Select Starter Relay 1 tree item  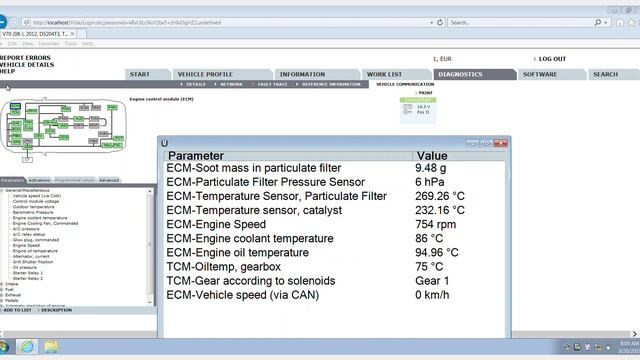(28, 273)
